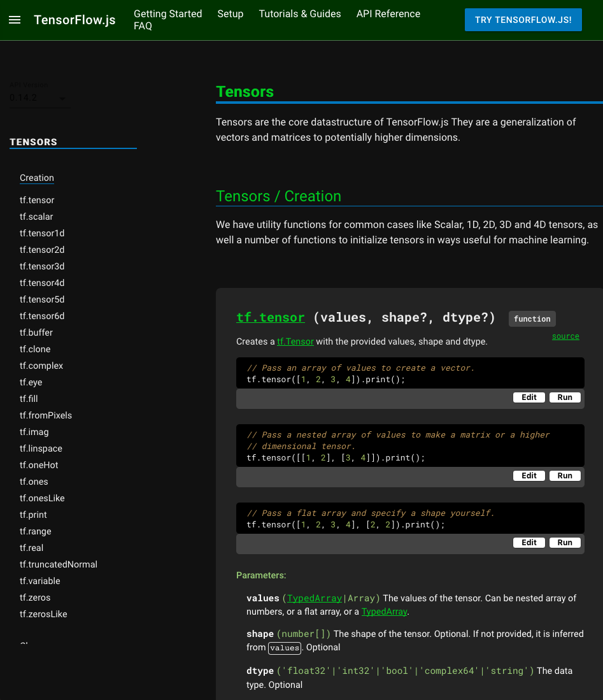Edit the nested array example code
The height and width of the screenshot is (700, 603).
point(529,475)
